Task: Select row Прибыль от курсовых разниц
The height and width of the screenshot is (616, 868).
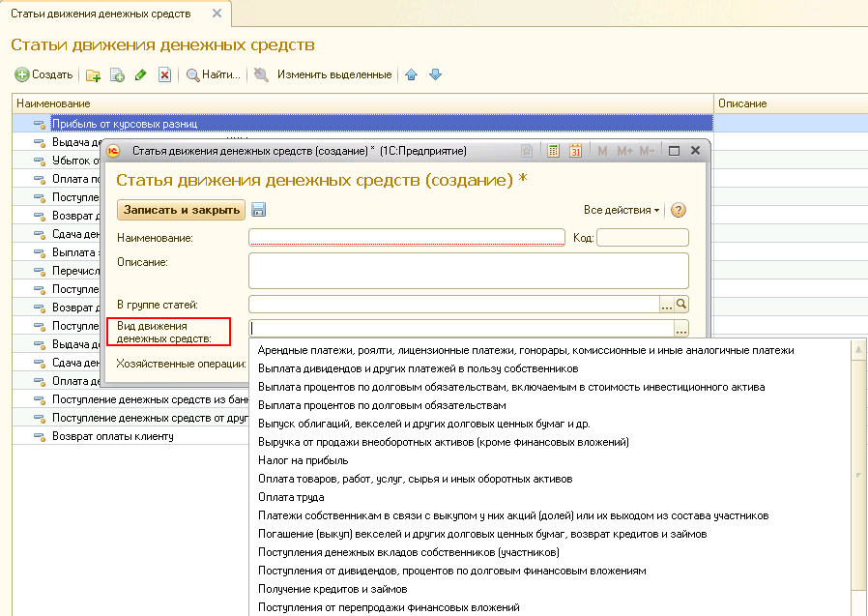Action: [362, 124]
